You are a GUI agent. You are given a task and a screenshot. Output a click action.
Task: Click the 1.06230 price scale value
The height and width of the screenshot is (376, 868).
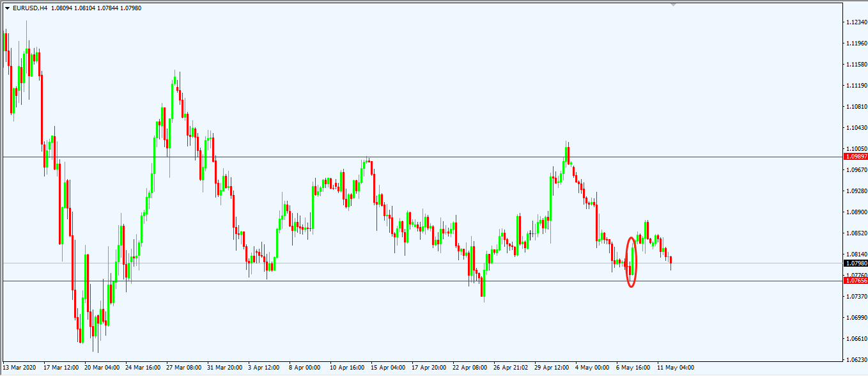(856, 360)
